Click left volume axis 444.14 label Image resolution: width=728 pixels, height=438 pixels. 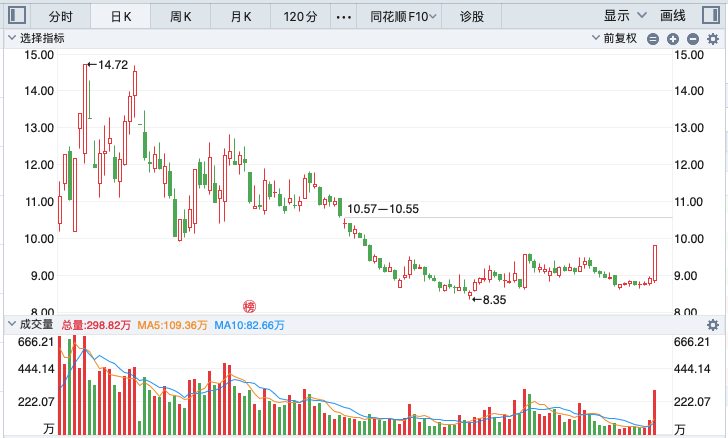[36, 369]
